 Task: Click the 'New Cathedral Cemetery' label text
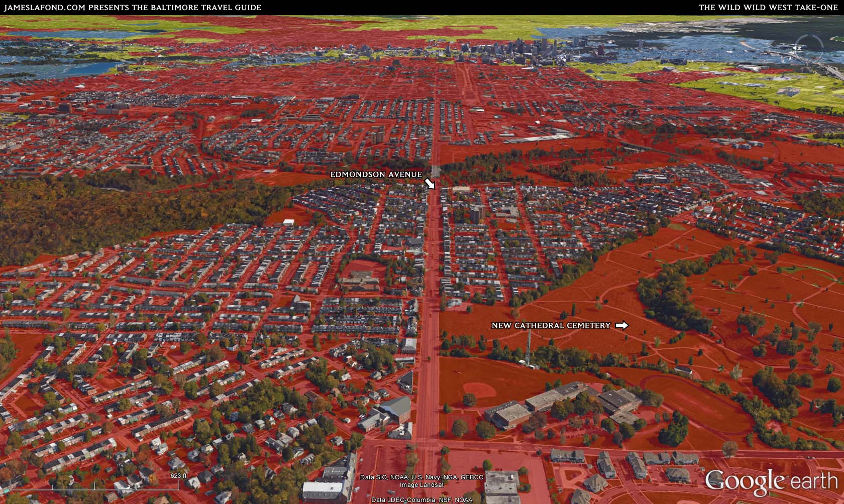(551, 325)
